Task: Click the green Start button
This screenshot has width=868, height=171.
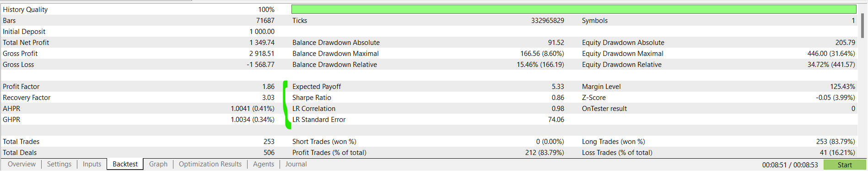Action: coord(845,165)
